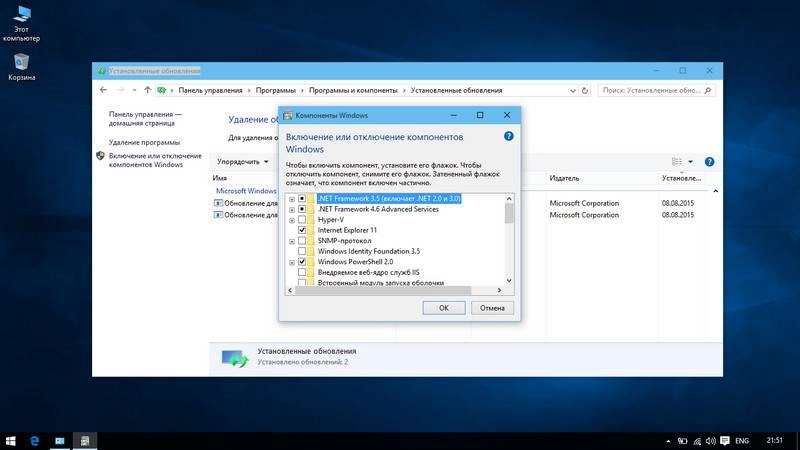This screenshot has height=450, width=800.
Task: Switch ENG input language indicator
Action: click(x=742, y=441)
